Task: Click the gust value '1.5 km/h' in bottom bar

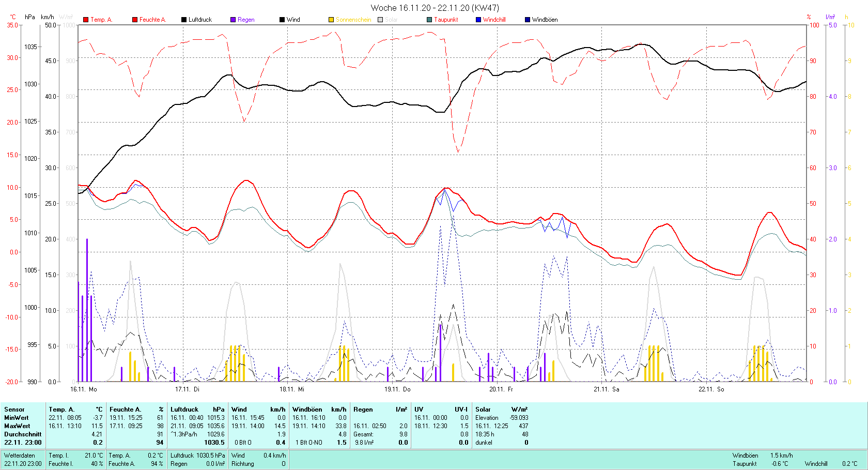Action: [781, 456]
